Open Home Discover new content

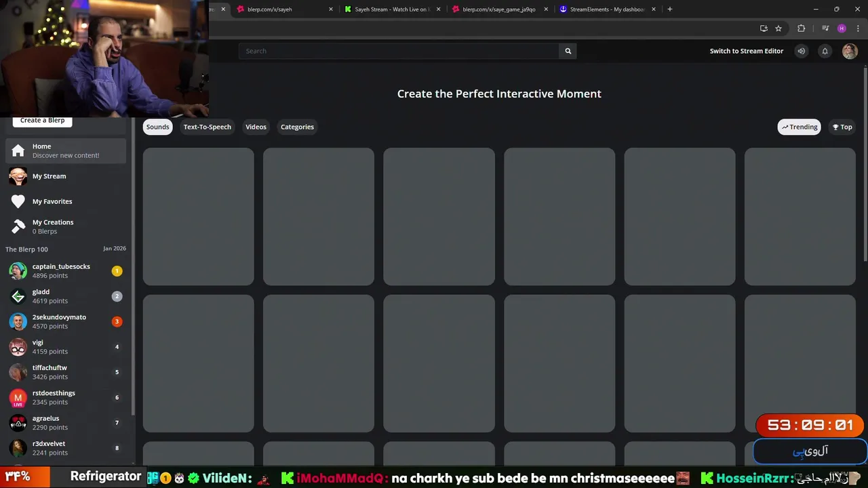point(66,150)
